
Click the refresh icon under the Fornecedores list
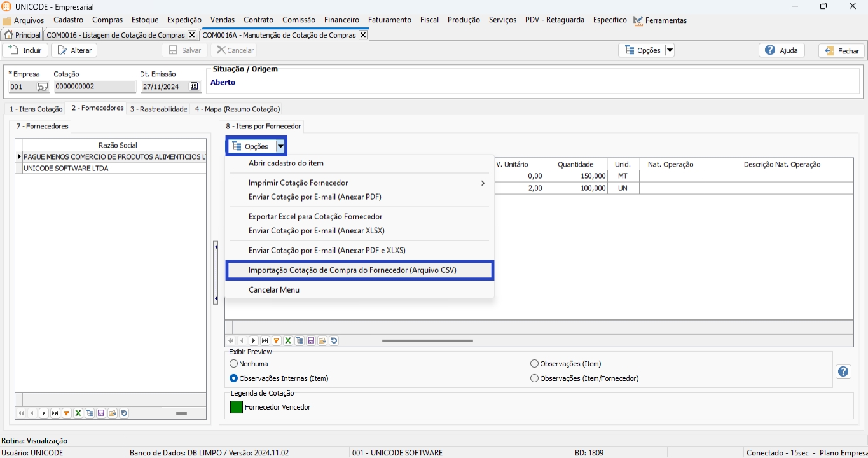[124, 413]
